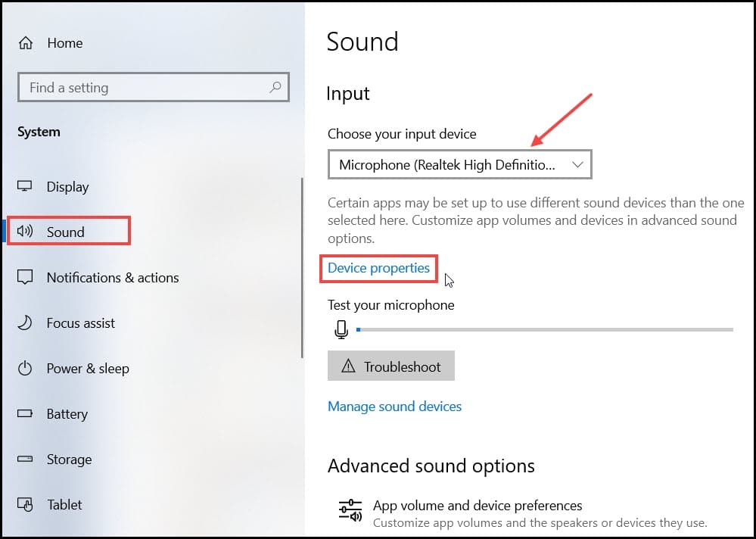Click the Power & sleep icon
The width and height of the screenshot is (756, 539).
coord(25,369)
